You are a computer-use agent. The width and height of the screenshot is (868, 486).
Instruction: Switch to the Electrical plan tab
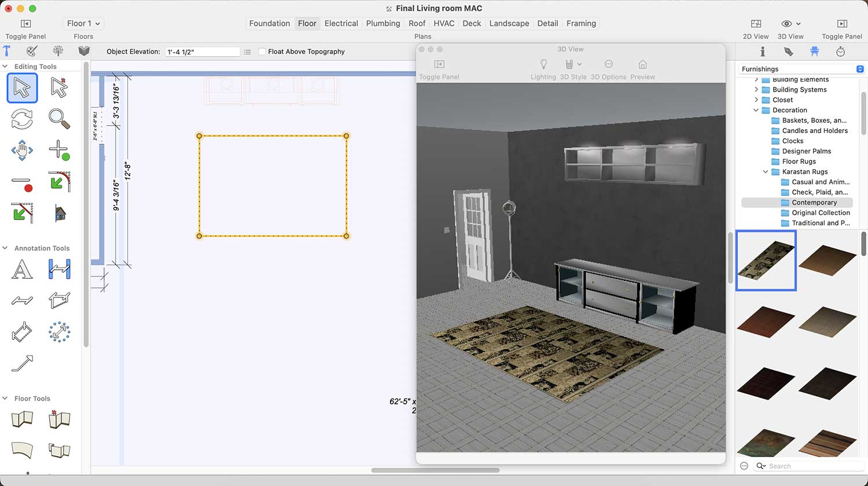(x=341, y=24)
